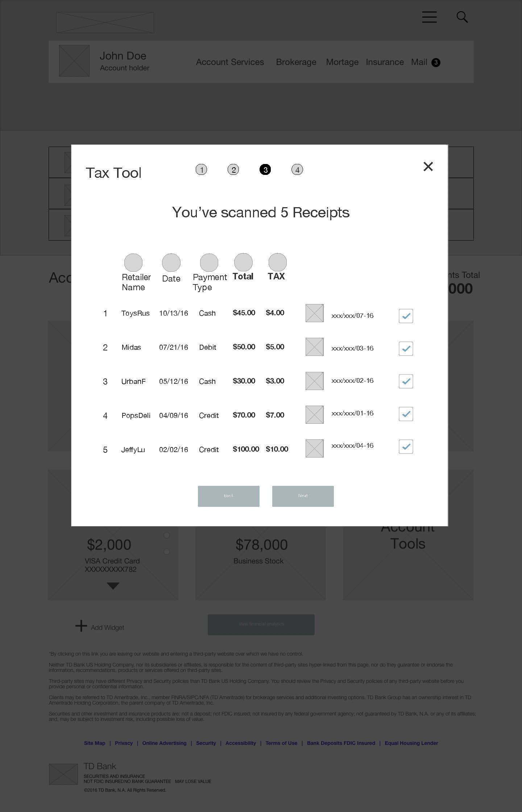Click the circle above Retailer Name
Screen dimensions: 522x812
point(133,262)
